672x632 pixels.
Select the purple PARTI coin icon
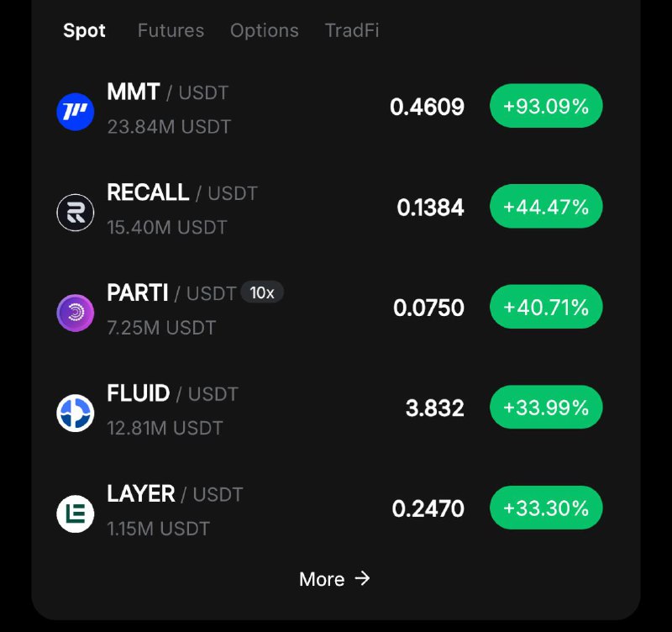click(76, 313)
